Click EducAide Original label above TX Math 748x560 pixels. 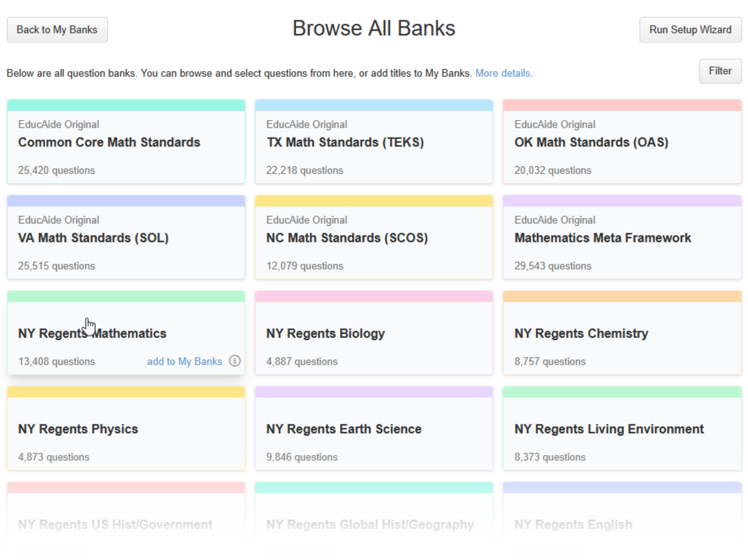(x=306, y=124)
